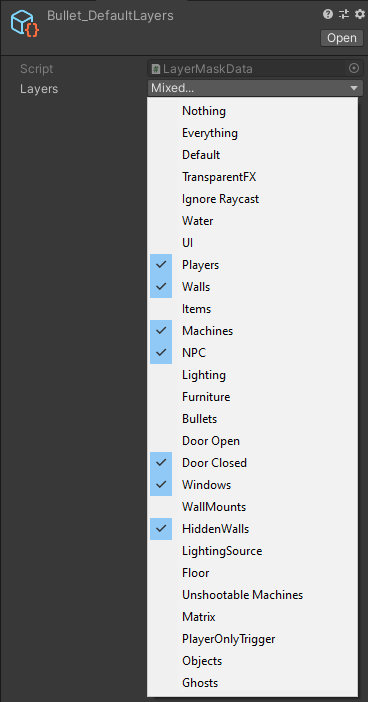
Task: Click the help question mark icon
Action: (328, 14)
